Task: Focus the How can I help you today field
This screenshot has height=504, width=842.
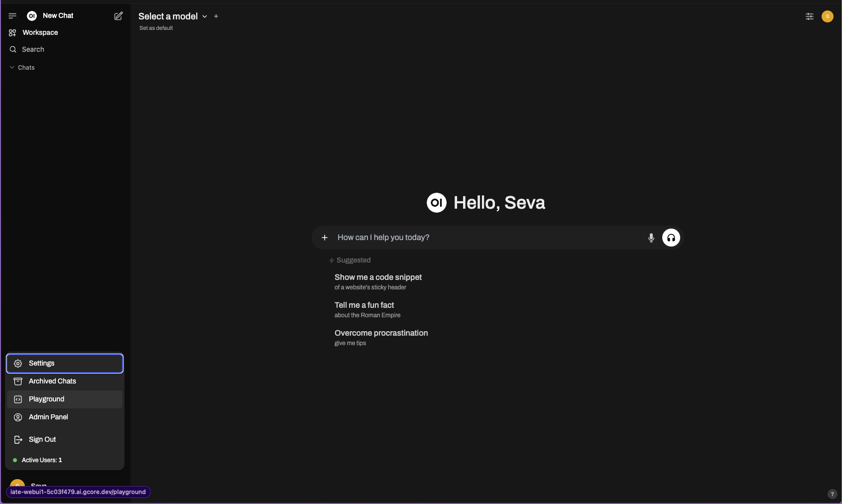Action: pyautogui.click(x=488, y=238)
